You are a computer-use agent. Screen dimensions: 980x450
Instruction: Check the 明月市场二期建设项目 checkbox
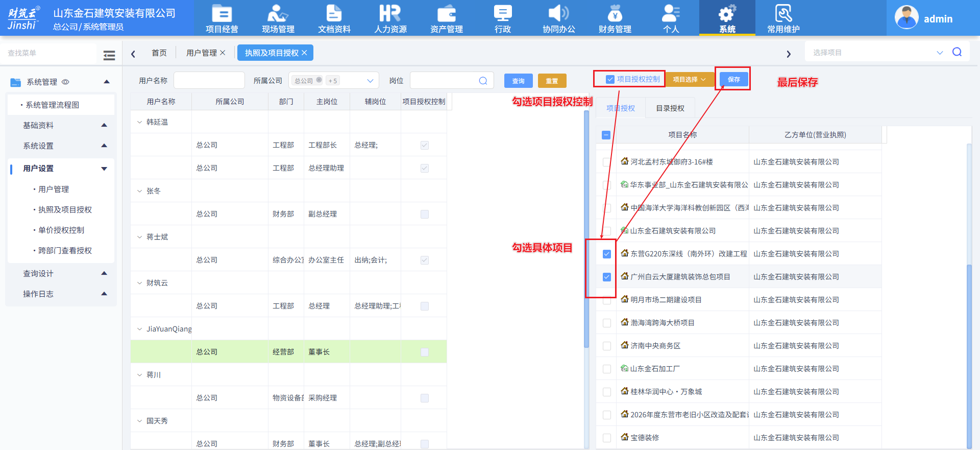point(607,300)
